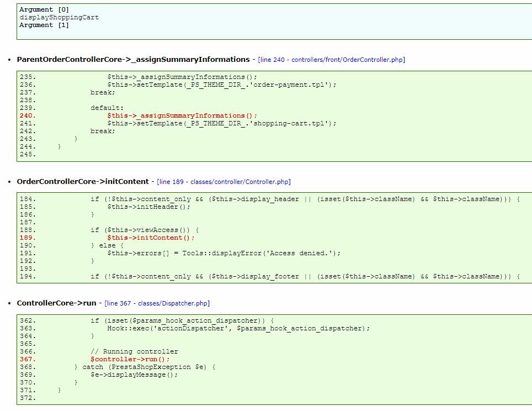532x411 pixels.
Task: Click the '} else {' on line 190
Action: click(107, 246)
